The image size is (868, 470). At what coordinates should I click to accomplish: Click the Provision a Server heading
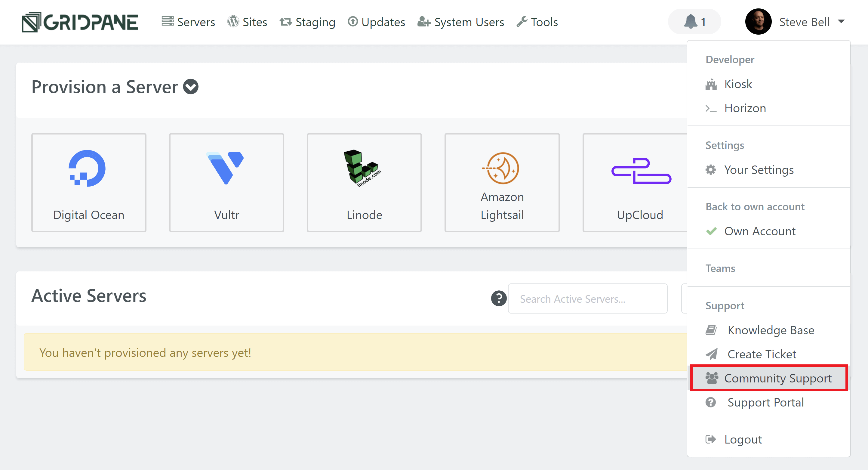(x=105, y=87)
